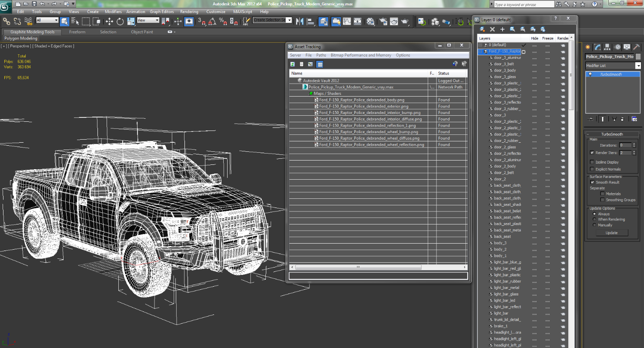Open the Graph Editors menu
Image resolution: width=644 pixels, height=348 pixels.
[162, 12]
